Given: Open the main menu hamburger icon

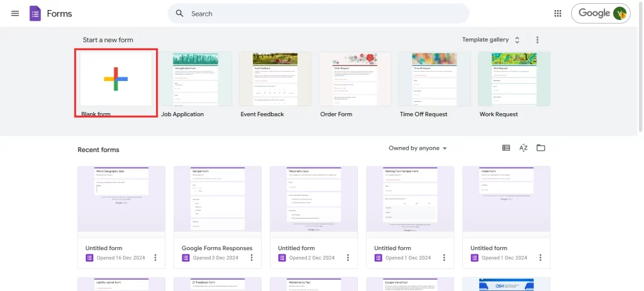Looking at the screenshot, I should tap(15, 14).
